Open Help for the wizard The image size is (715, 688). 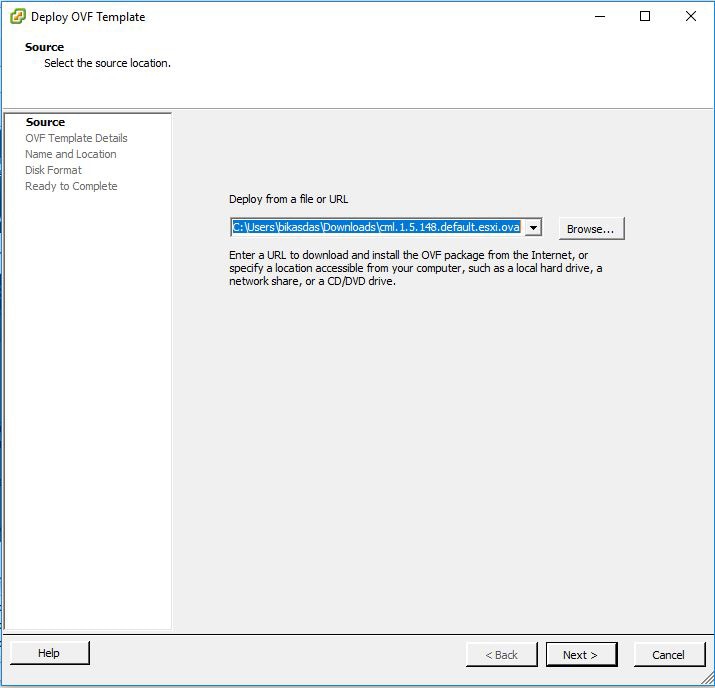point(50,653)
